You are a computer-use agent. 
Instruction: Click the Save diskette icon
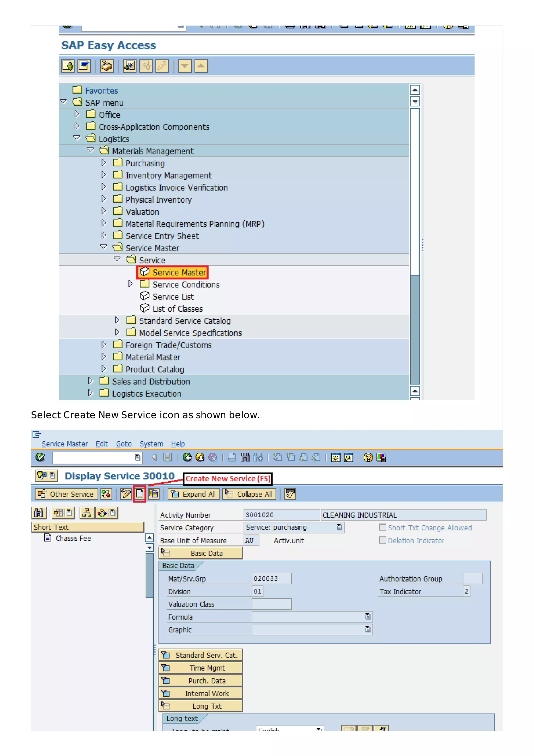(167, 457)
